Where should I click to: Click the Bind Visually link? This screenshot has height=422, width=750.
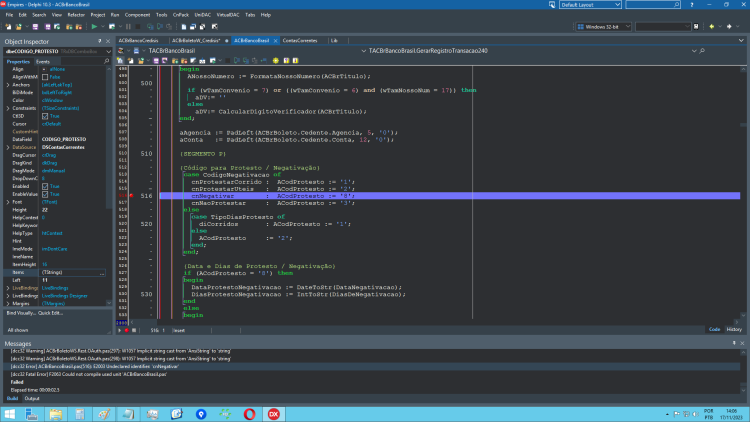pos(21,313)
